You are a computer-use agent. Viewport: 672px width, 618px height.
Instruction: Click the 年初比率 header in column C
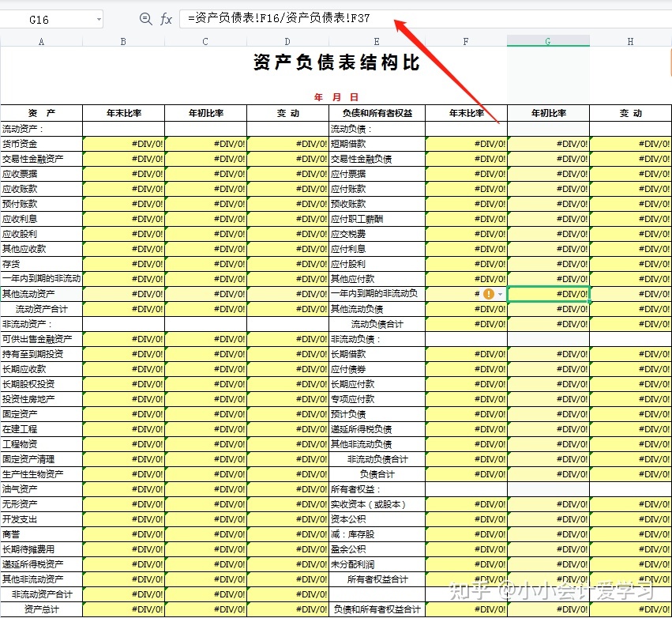(x=206, y=113)
